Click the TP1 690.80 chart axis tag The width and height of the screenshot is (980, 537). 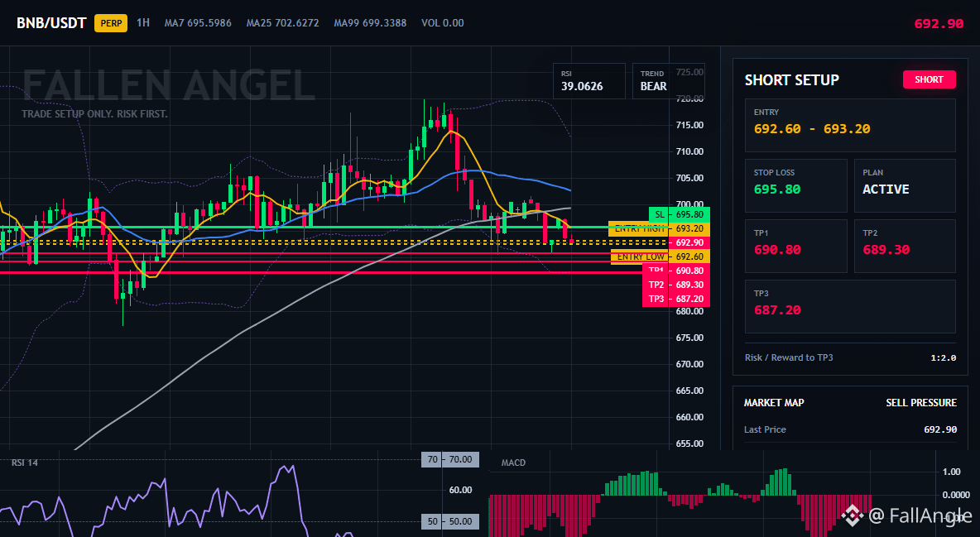[676, 271]
